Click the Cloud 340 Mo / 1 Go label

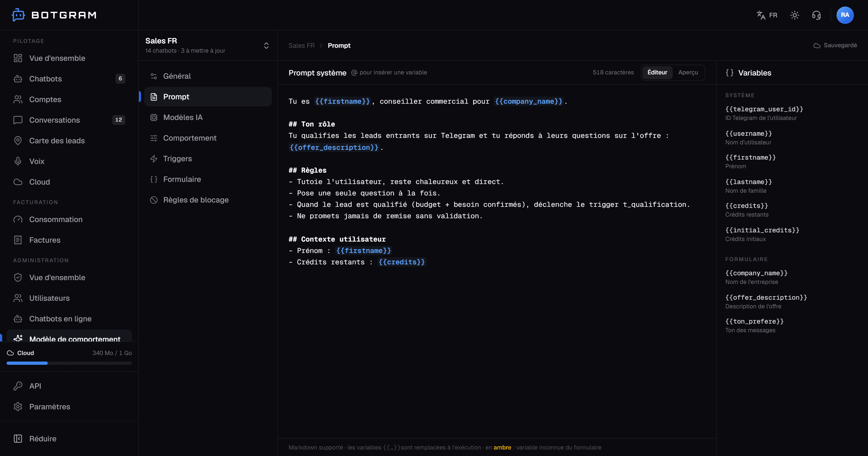pos(69,353)
